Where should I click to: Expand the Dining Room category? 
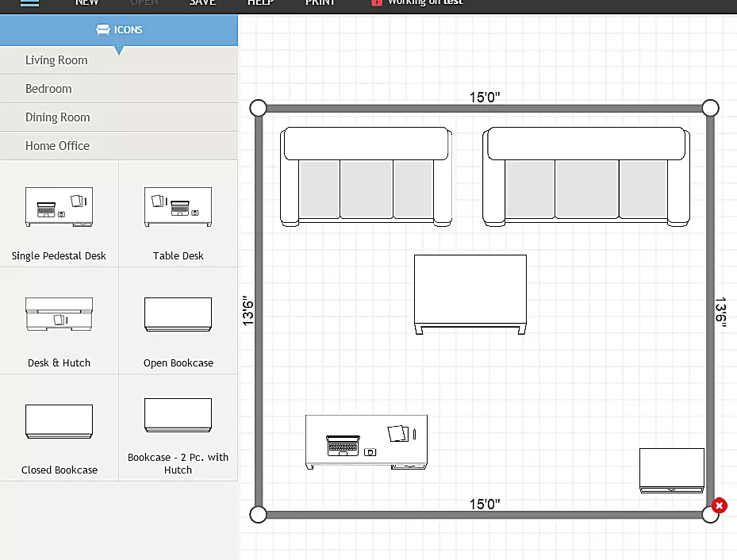[119, 117]
